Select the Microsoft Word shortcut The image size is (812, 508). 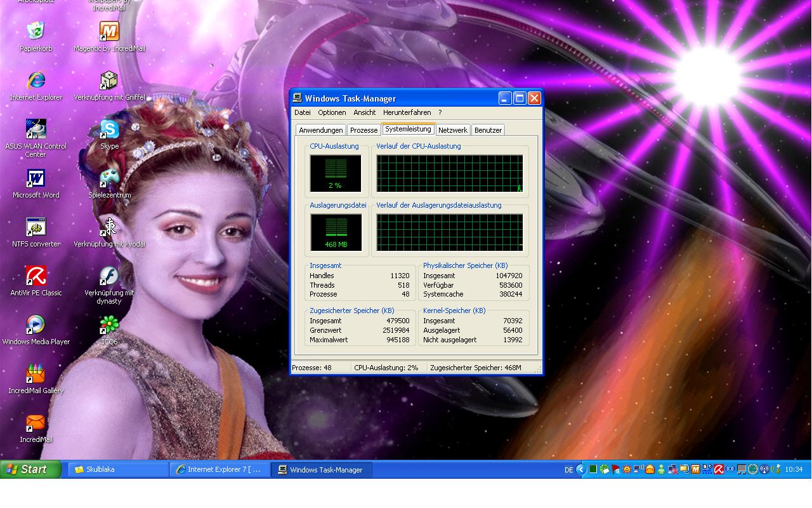coord(36,179)
